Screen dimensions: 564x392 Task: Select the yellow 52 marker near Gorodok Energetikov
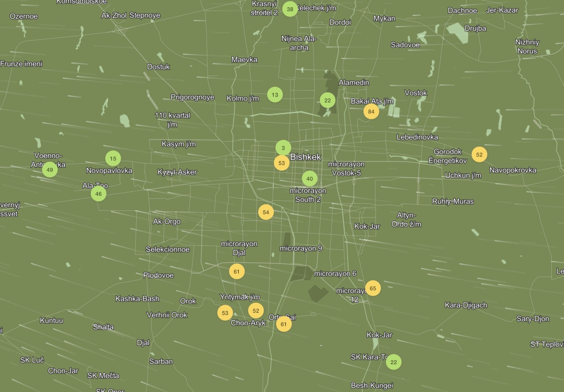tap(479, 155)
